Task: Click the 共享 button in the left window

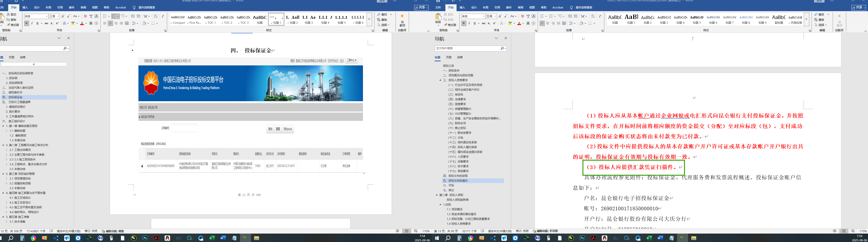Action: 421,8
